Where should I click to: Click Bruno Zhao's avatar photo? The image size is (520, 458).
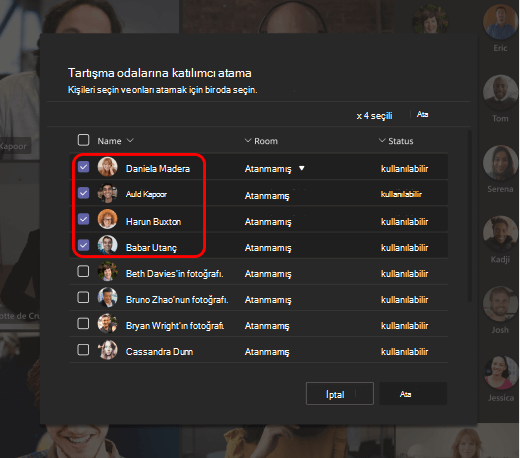pyautogui.click(x=107, y=297)
